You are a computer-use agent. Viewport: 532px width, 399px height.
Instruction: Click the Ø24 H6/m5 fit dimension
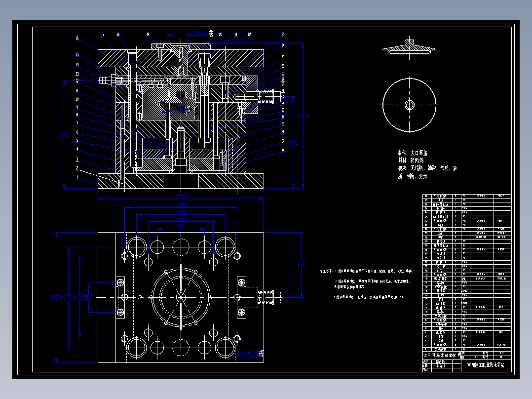(204, 33)
